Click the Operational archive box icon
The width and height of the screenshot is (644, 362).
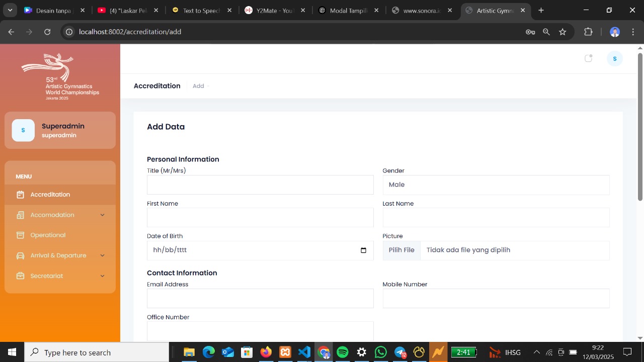tap(20, 235)
